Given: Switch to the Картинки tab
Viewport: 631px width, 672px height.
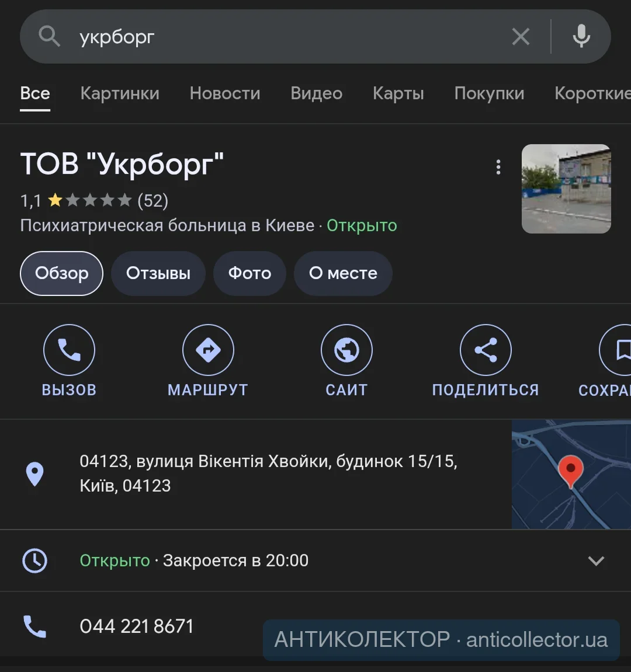Looking at the screenshot, I should click(x=120, y=93).
